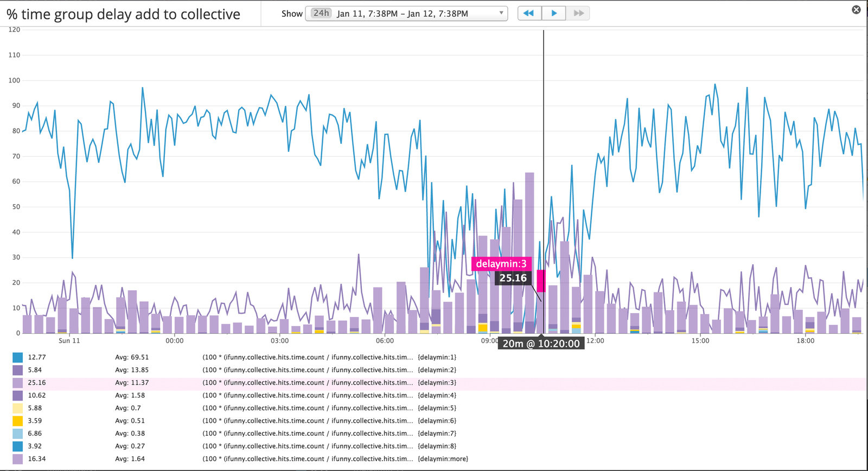Click the pink delaymin:3 tooltip label
The height and width of the screenshot is (471, 868).
point(501,264)
